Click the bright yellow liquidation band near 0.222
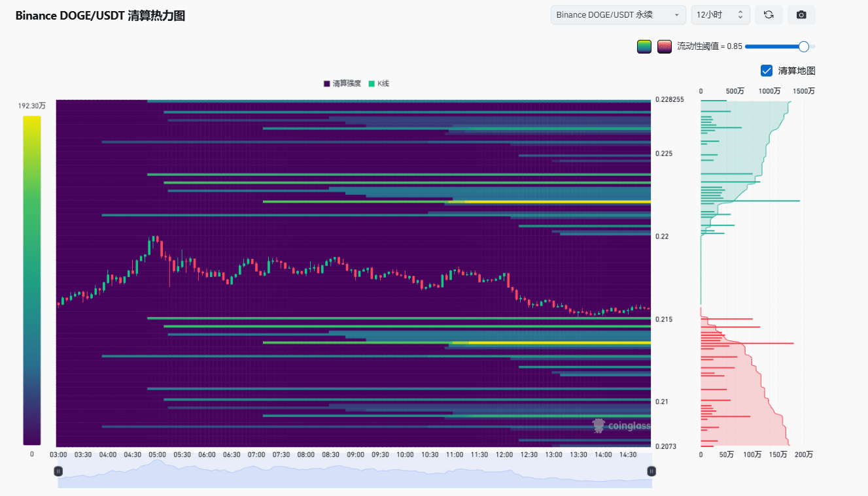The height and width of the screenshot is (496, 868). 557,202
